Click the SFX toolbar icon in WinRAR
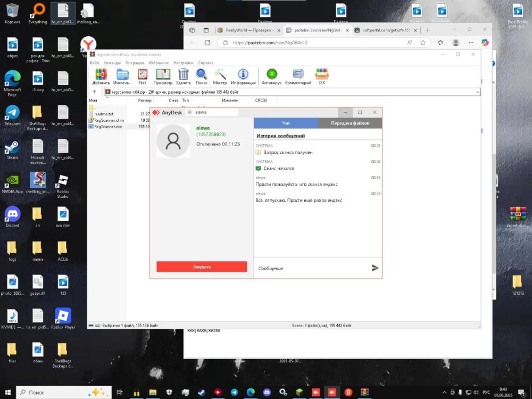532x399 pixels. click(x=322, y=76)
